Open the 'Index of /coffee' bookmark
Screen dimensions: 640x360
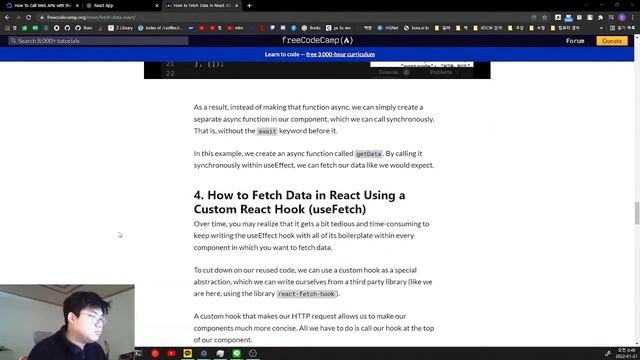click(x=160, y=28)
